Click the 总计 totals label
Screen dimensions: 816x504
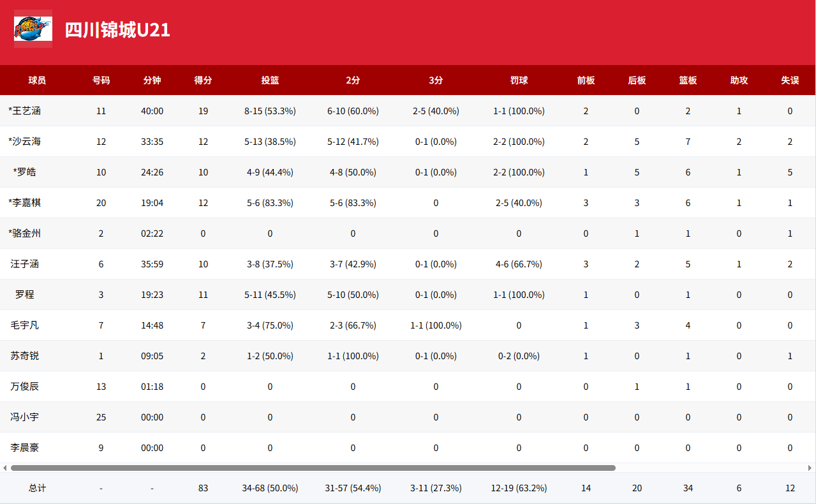pyautogui.click(x=37, y=488)
